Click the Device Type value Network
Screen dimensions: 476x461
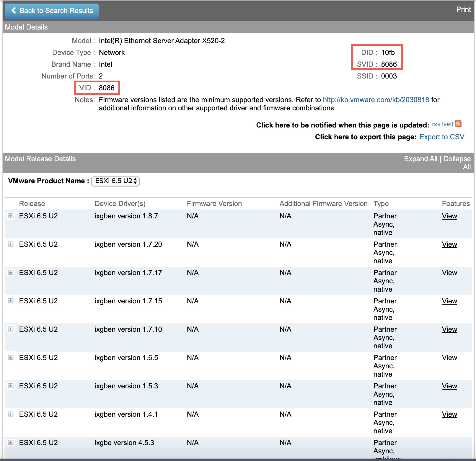(x=112, y=52)
